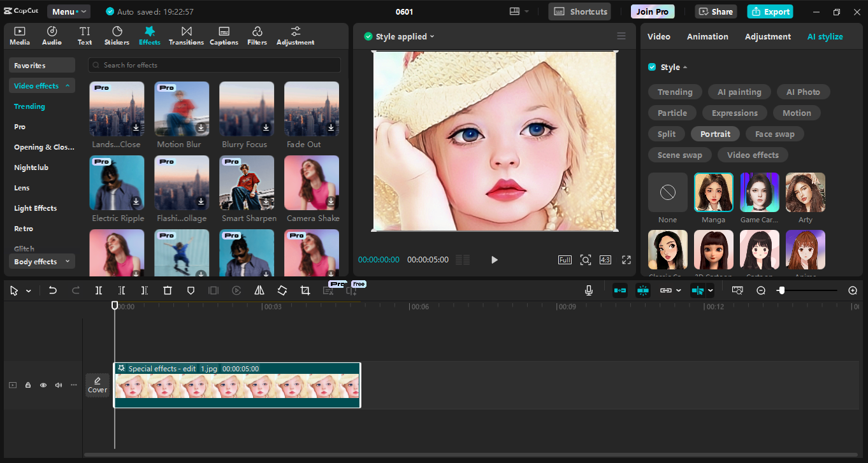Click the Split clip tool icon
Screen dimensions: 868x463
click(99, 290)
